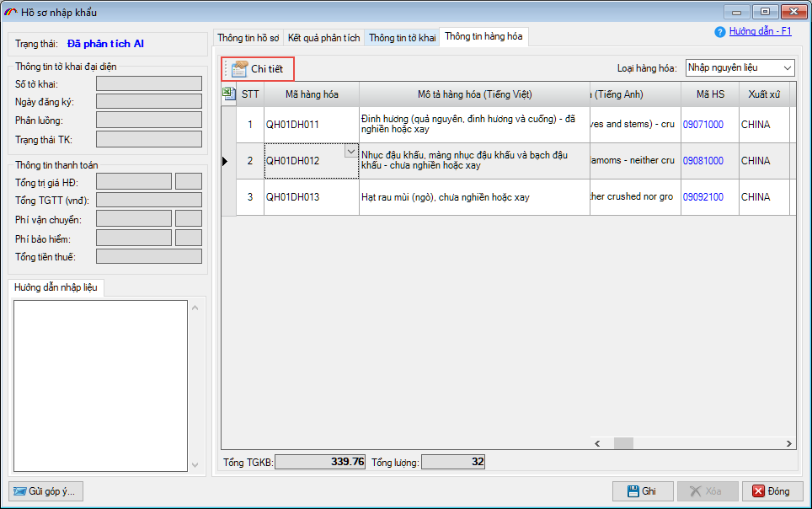Click the Gửi góp ý feedback button
This screenshot has width=812, height=509.
point(46,491)
